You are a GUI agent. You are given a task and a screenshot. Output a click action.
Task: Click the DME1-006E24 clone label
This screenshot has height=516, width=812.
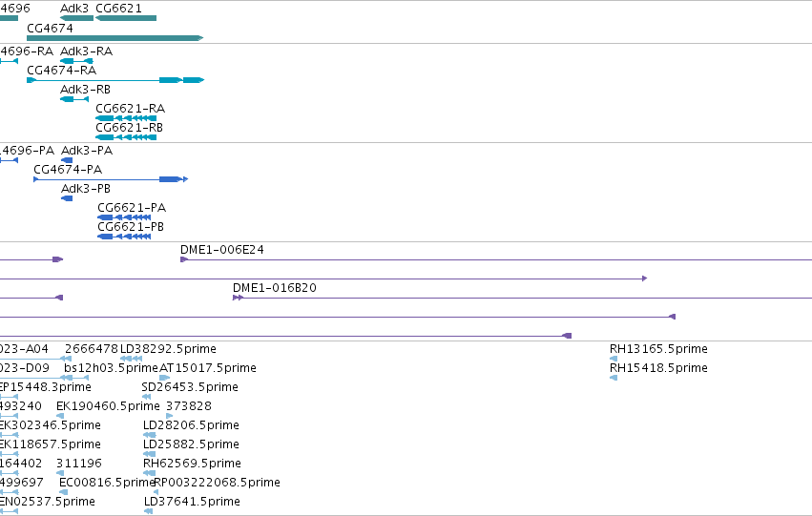(222, 250)
